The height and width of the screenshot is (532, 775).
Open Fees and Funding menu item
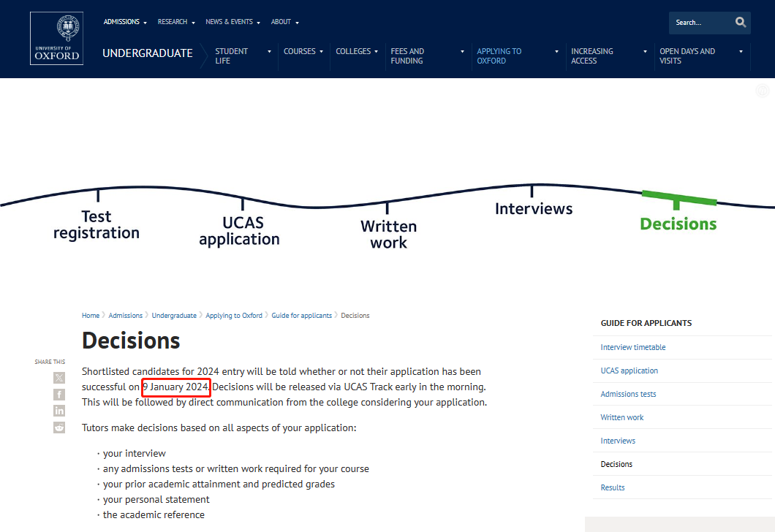click(x=407, y=56)
